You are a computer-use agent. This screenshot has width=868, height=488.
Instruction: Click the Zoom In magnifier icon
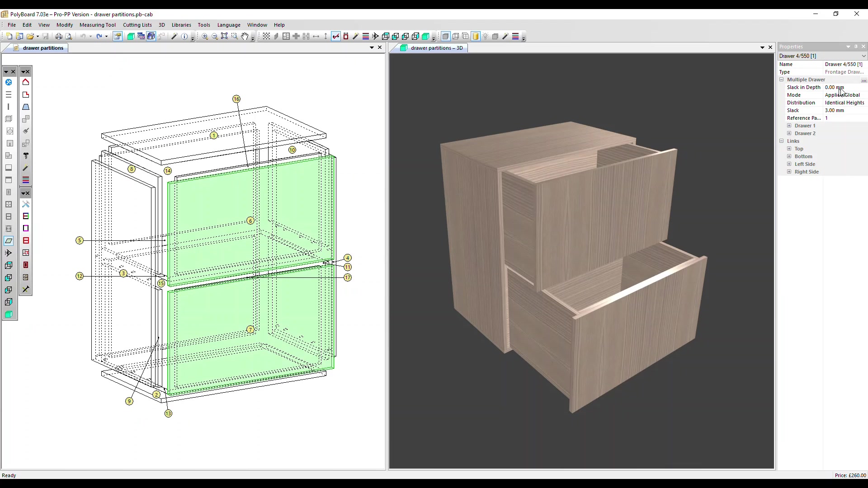click(x=205, y=37)
